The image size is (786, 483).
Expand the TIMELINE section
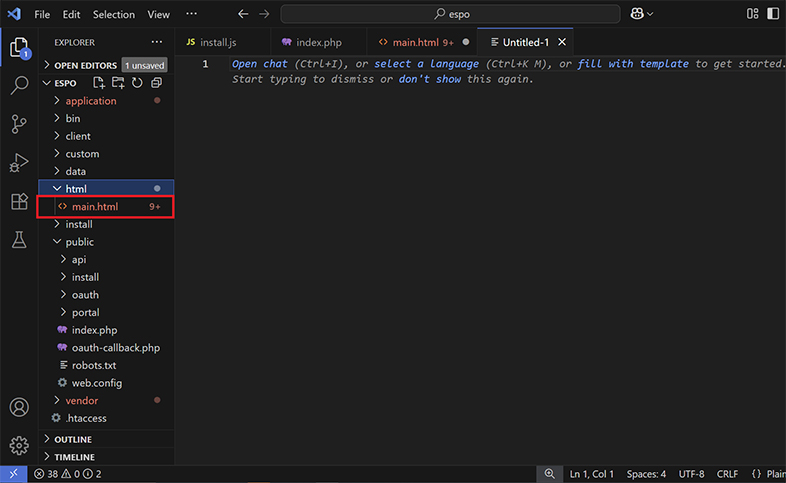[x=74, y=457]
